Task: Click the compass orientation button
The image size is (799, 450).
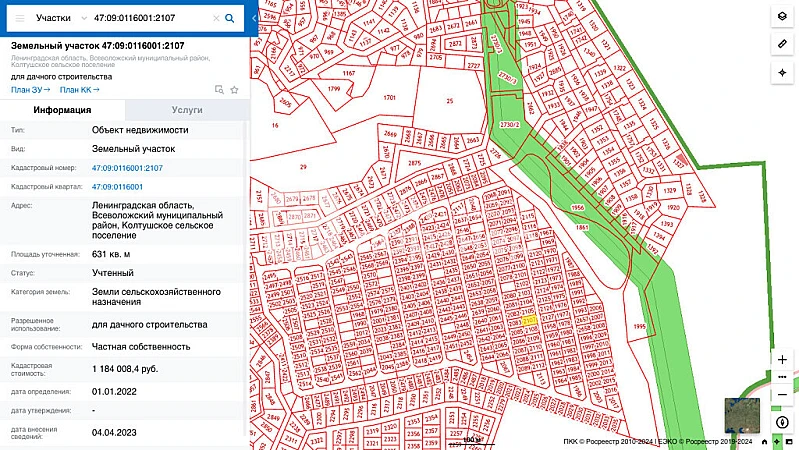Action: [x=782, y=422]
